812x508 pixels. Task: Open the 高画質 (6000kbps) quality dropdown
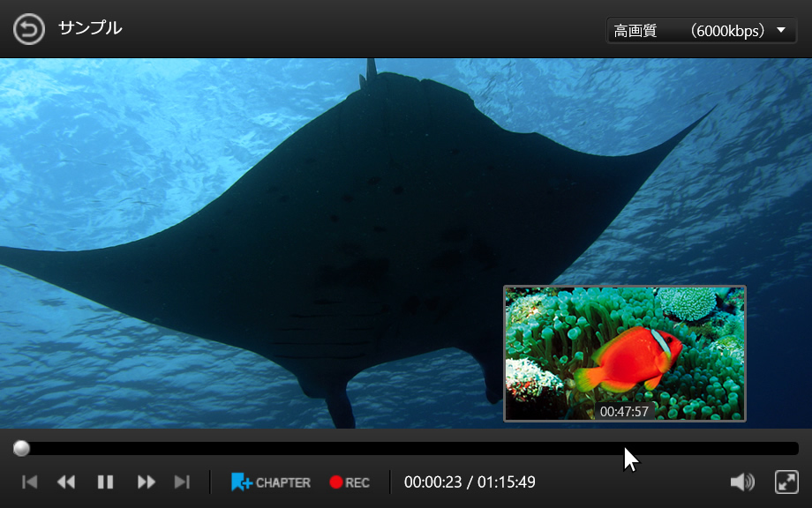tap(701, 31)
